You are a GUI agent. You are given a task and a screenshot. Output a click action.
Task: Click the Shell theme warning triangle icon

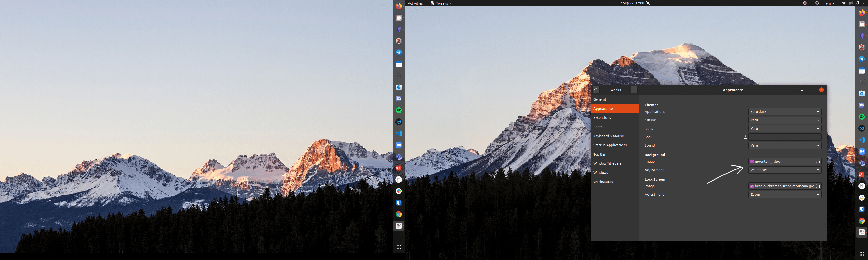pos(745,137)
